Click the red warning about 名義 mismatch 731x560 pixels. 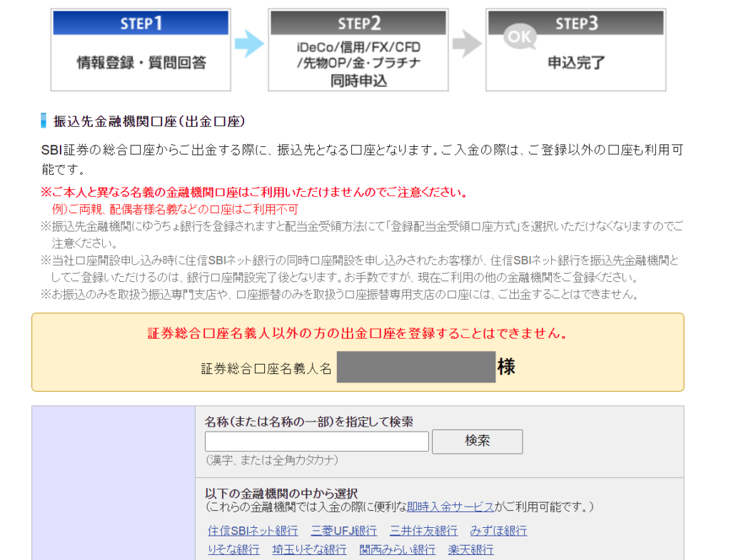[x=255, y=192]
